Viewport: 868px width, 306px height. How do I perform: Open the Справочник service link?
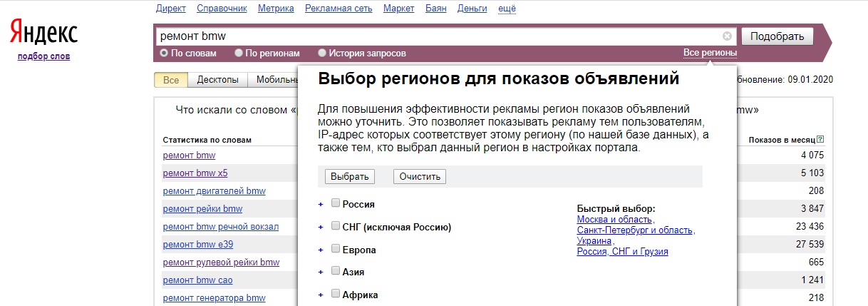click(222, 9)
